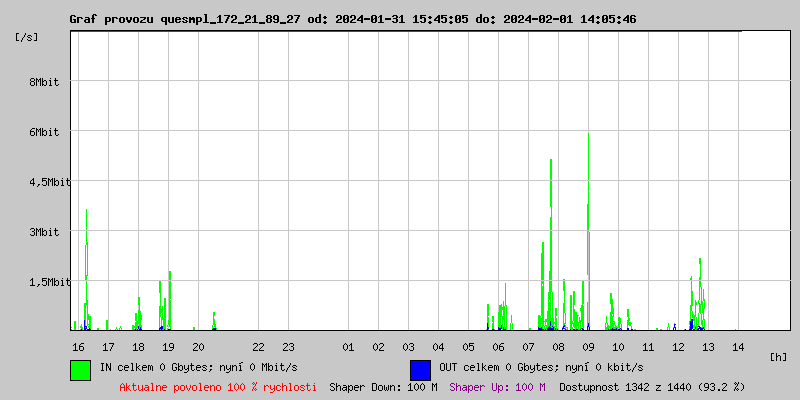Click the [h] hours unit label
Viewport: 800px width, 400px height.
point(779,357)
